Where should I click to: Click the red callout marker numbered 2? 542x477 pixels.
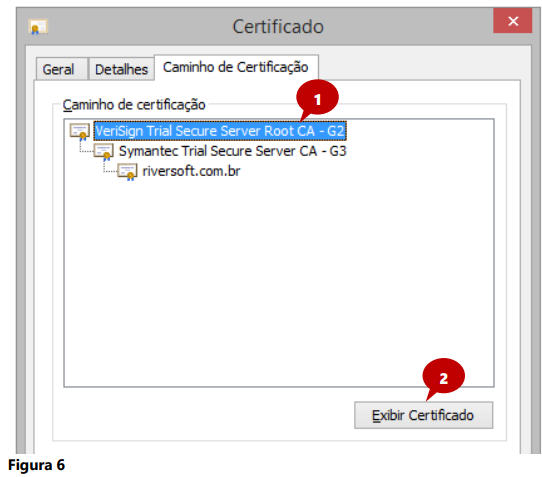tap(443, 377)
